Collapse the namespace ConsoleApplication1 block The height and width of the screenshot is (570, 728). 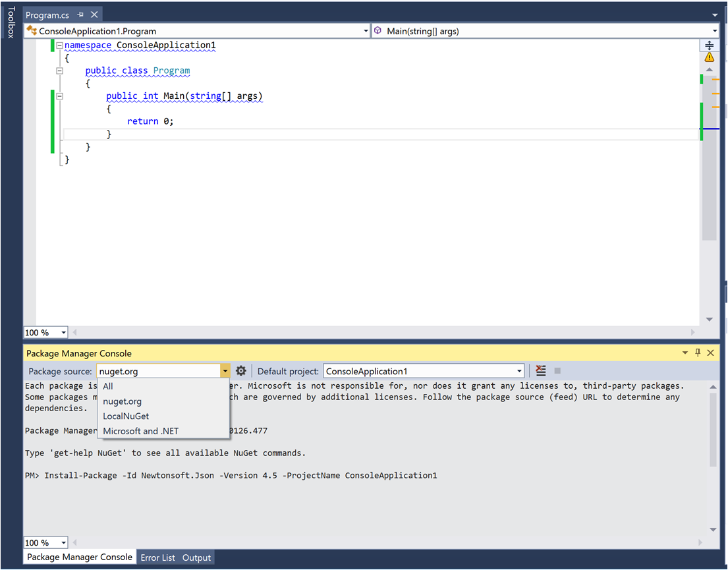pos(59,45)
